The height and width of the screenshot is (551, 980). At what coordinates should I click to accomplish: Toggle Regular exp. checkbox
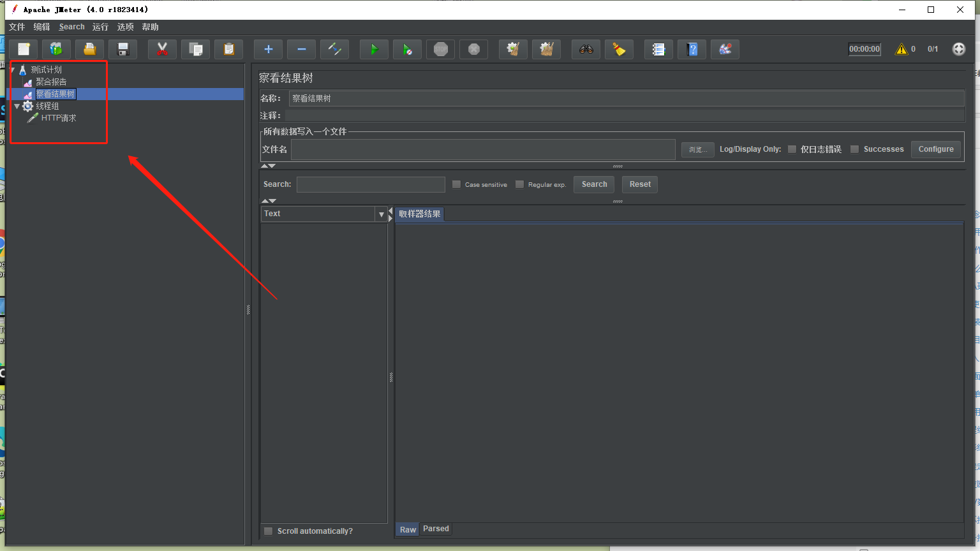click(x=519, y=184)
